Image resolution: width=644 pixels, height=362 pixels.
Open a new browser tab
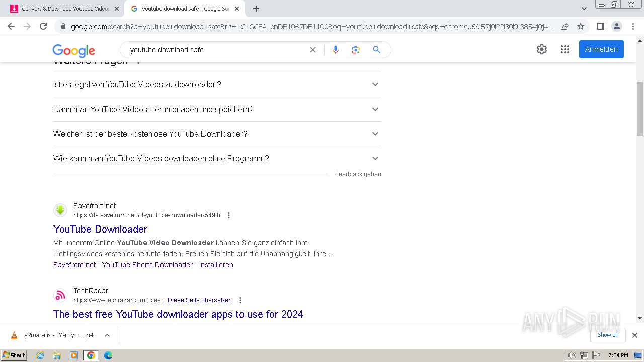[256, 9]
